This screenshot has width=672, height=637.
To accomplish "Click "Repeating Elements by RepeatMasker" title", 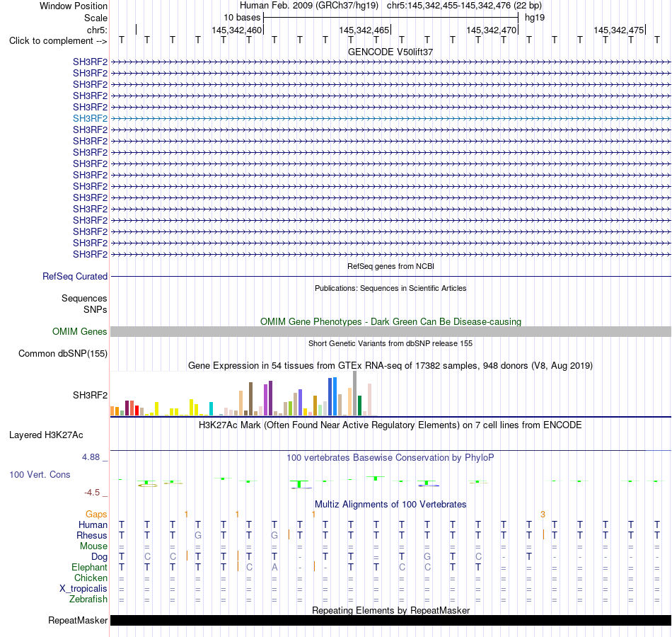I will 390,610.
